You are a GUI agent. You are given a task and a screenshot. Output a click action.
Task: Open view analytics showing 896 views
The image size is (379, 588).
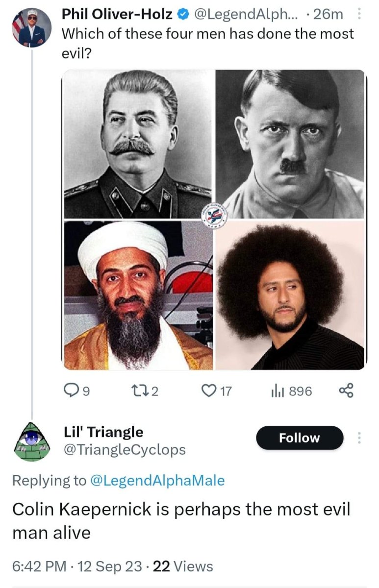pos(276,391)
